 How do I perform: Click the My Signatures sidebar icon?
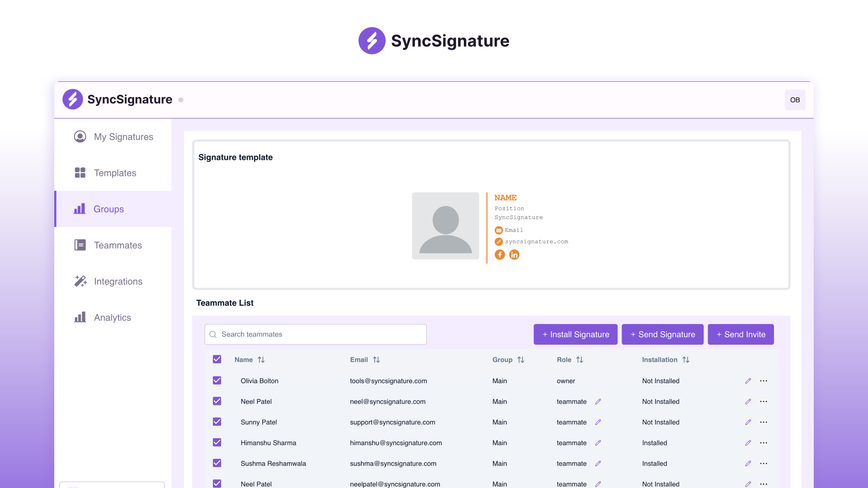[79, 136]
